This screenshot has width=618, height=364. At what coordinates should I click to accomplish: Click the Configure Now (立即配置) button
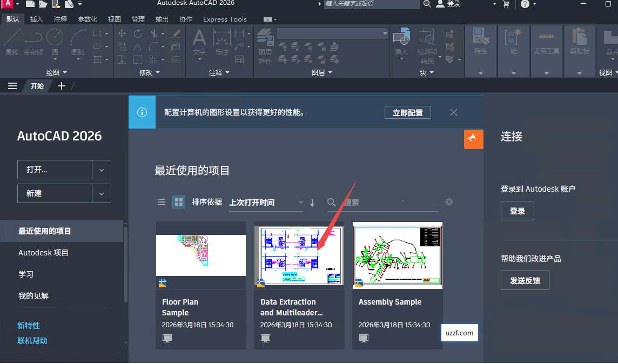tap(407, 112)
